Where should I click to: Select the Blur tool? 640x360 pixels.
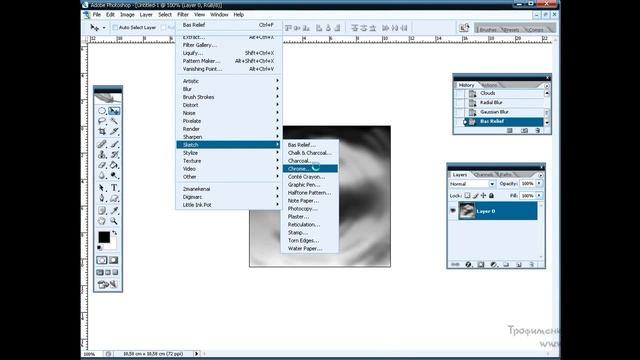[102, 176]
